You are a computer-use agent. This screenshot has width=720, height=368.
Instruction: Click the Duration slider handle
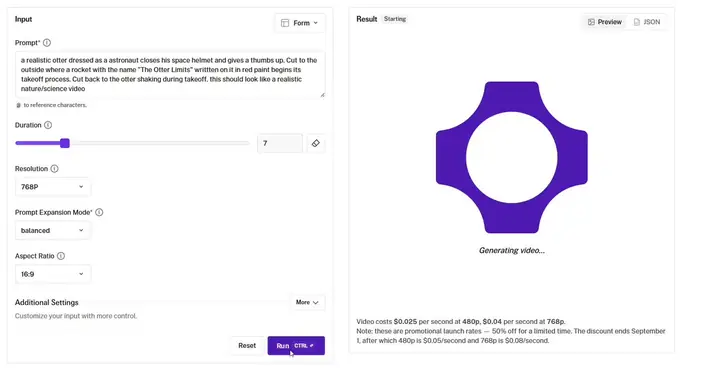65,143
